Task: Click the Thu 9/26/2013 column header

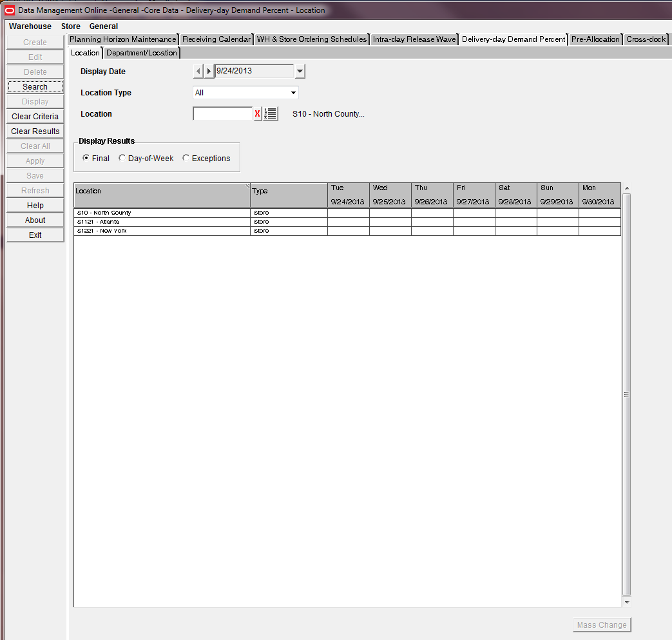Action: [x=432, y=195]
